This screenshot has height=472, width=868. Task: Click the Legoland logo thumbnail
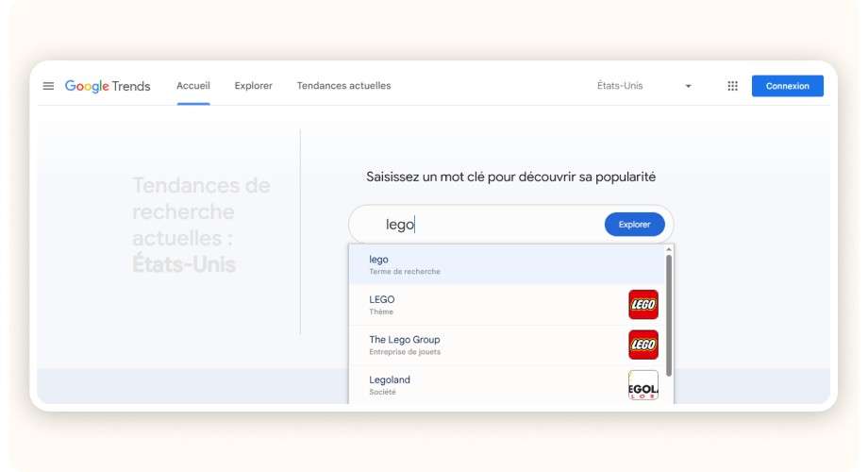643,385
